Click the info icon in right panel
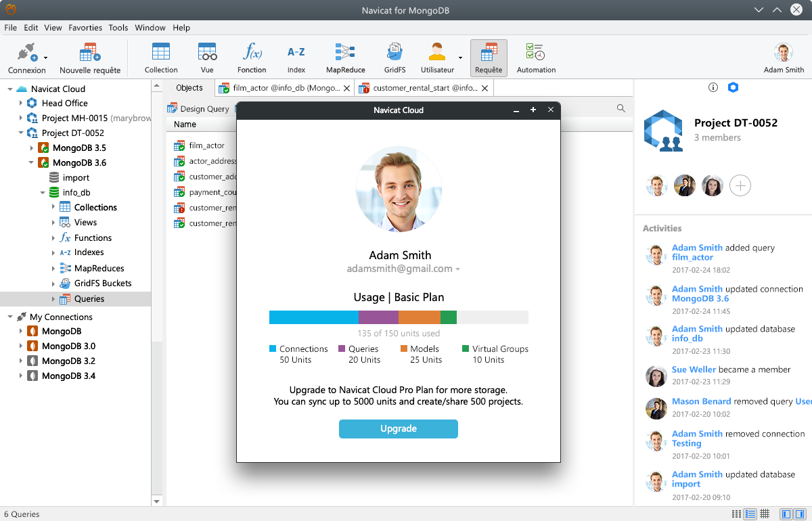Image resolution: width=812 pixels, height=521 pixels. click(713, 88)
